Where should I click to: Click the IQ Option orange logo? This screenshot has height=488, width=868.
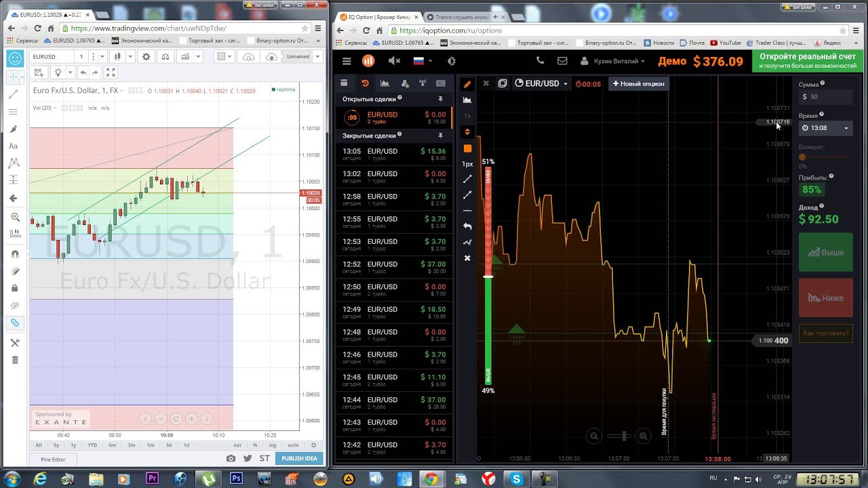pos(368,61)
